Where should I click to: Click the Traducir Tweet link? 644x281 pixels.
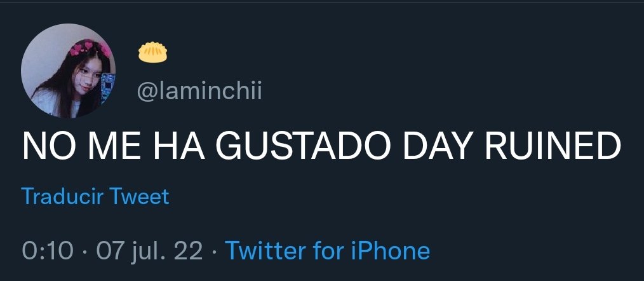(x=95, y=196)
